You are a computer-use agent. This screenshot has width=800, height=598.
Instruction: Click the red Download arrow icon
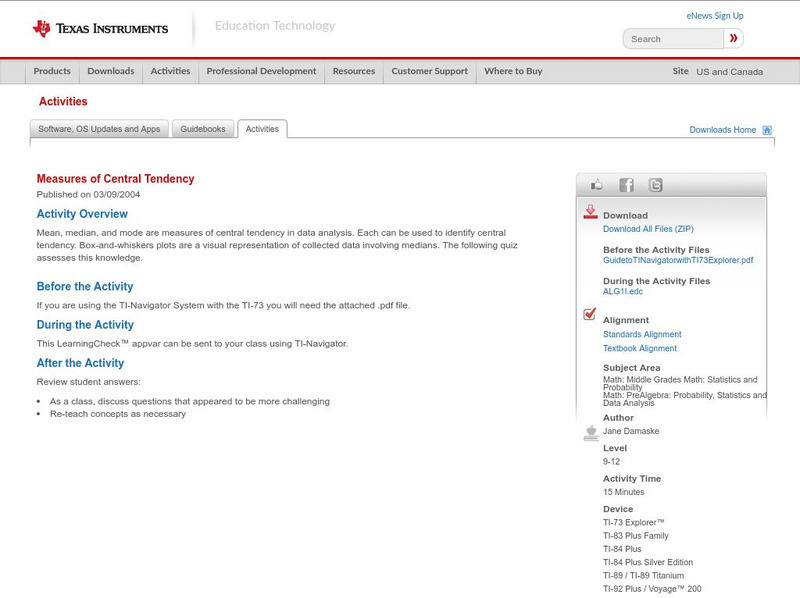pos(590,212)
